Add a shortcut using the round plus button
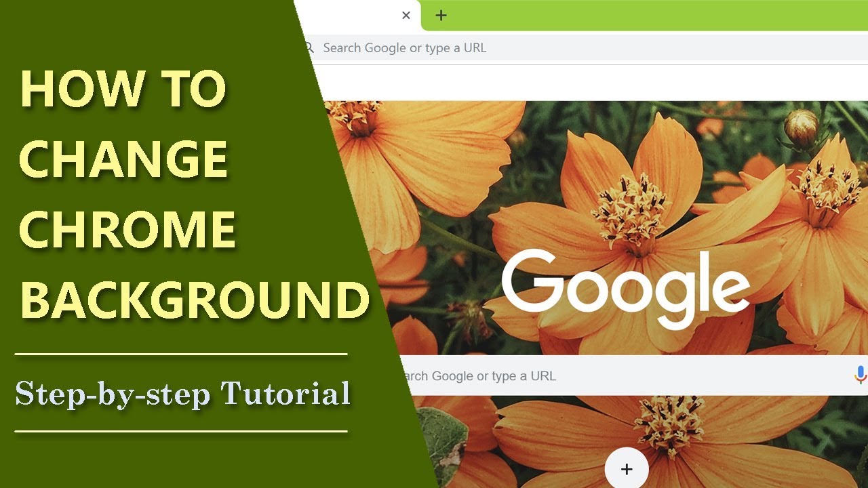 [x=627, y=468]
